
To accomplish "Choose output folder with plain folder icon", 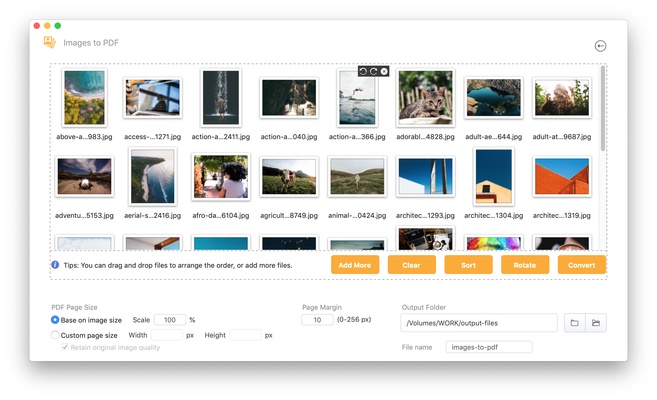I will [x=574, y=323].
